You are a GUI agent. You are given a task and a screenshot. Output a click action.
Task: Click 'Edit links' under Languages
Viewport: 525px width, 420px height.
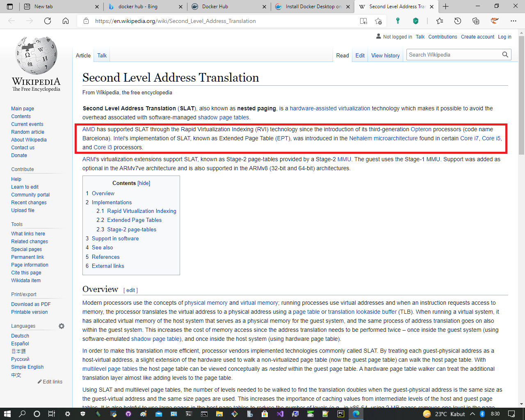(50, 382)
